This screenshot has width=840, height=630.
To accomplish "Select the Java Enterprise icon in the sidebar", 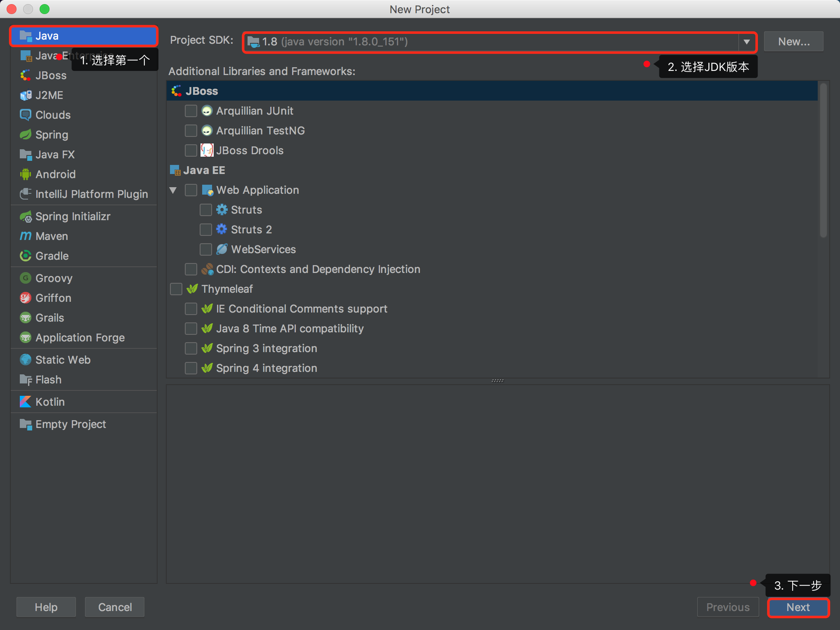I will [26, 56].
